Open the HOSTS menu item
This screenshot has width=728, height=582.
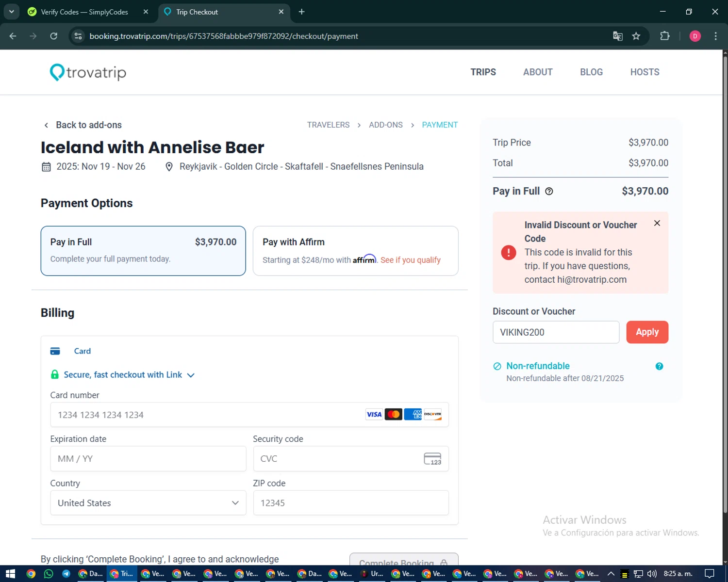click(x=645, y=72)
